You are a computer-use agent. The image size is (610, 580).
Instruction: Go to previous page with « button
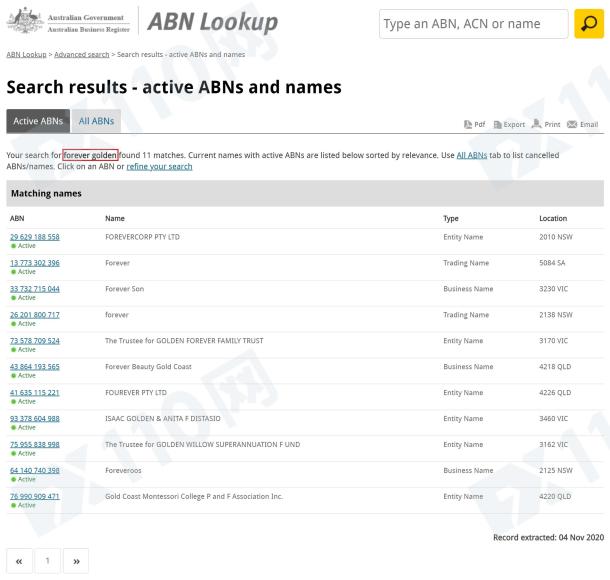pyautogui.click(x=19, y=561)
